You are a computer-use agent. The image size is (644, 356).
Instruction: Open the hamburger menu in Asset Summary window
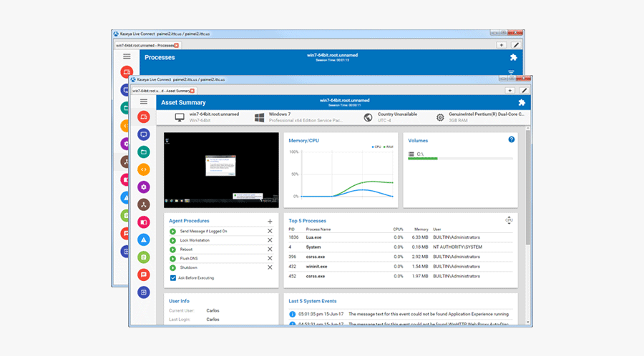pyautogui.click(x=144, y=102)
